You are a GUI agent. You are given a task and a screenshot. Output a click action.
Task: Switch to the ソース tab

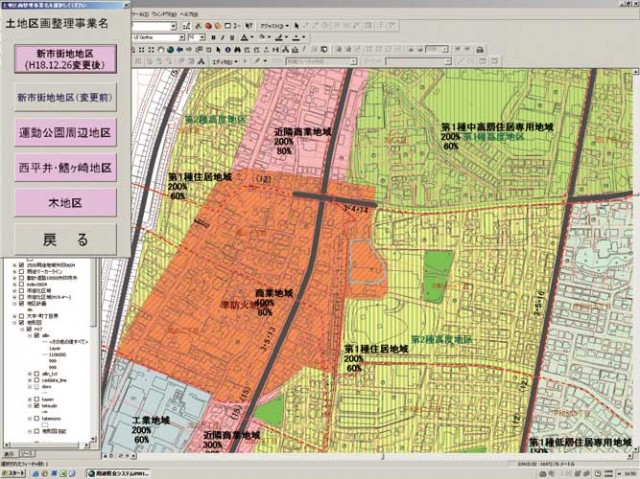click(27, 454)
